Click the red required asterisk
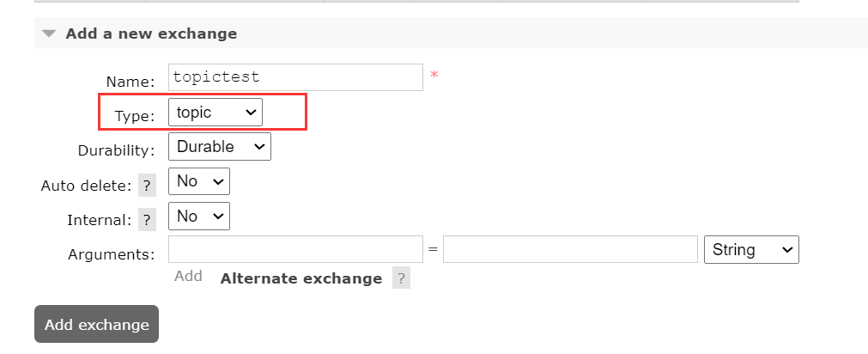 434,76
